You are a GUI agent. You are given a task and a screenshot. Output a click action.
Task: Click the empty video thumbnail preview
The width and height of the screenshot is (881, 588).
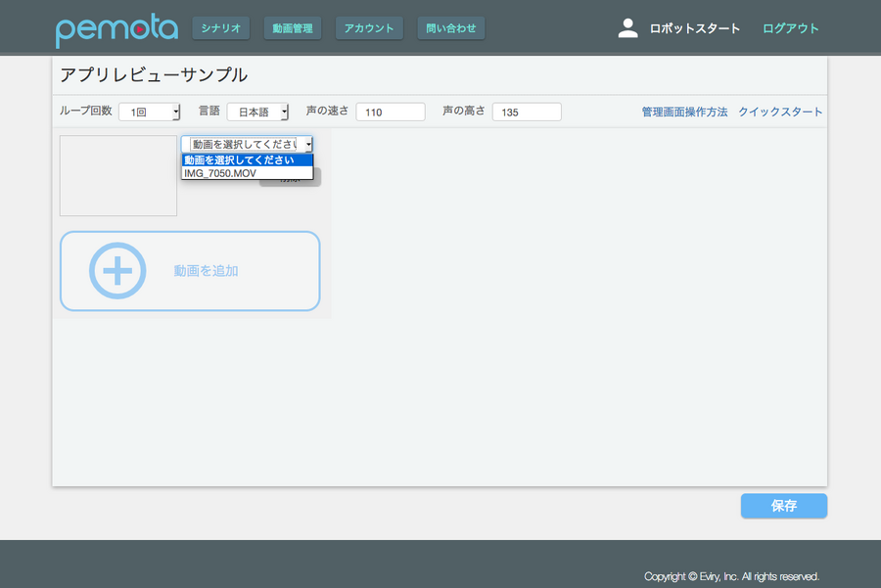click(118, 176)
